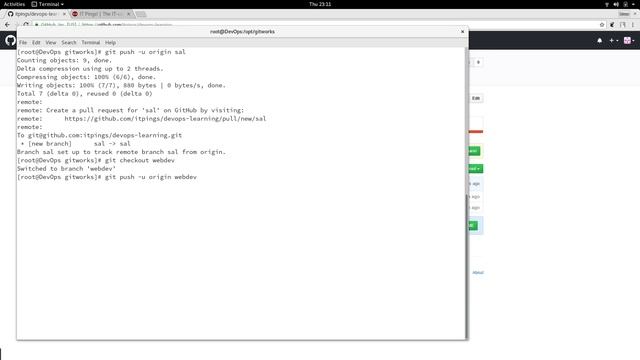Click 'Delta compression using up to 2 threads' line
This screenshot has height=360, width=640.
[x=90, y=69]
